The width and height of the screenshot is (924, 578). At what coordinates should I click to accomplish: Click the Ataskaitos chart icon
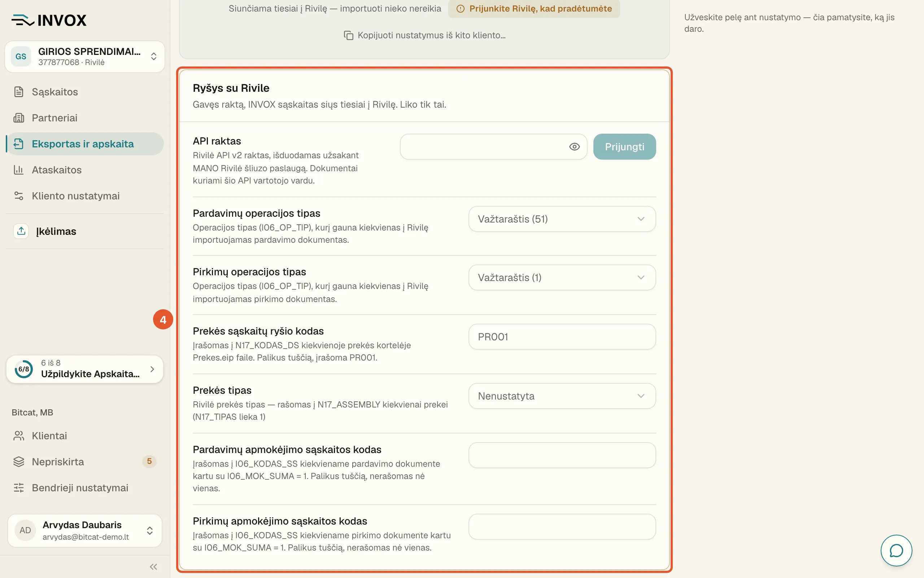point(19,170)
